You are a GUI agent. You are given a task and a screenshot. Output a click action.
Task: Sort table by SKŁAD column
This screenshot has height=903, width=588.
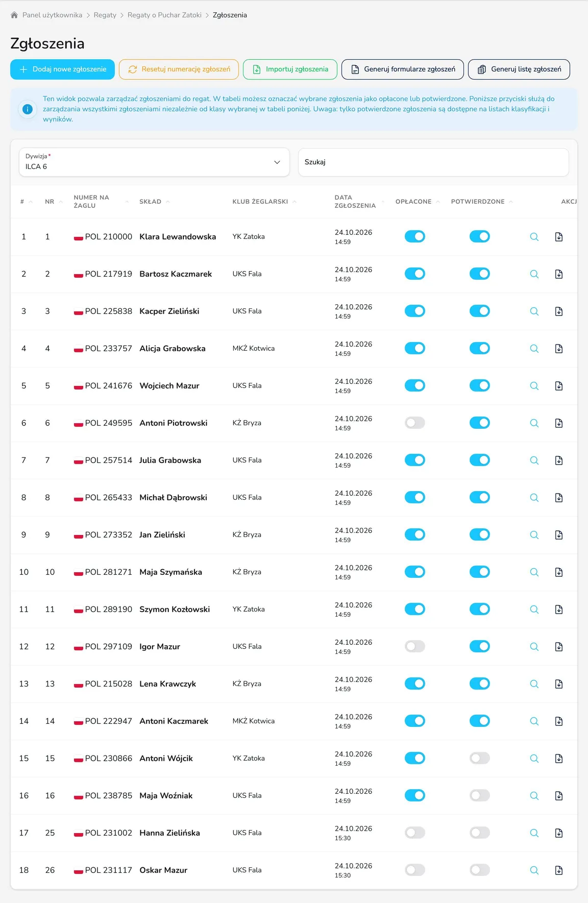coord(155,202)
